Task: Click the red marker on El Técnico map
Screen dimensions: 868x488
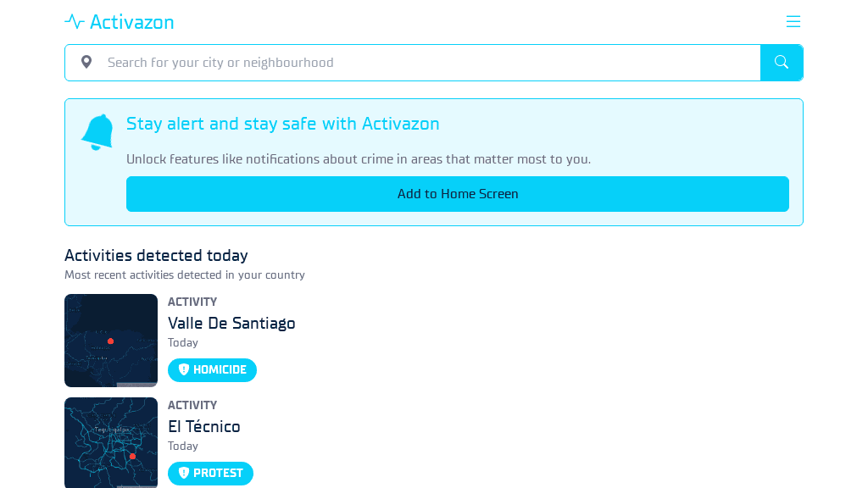Action: point(132,457)
